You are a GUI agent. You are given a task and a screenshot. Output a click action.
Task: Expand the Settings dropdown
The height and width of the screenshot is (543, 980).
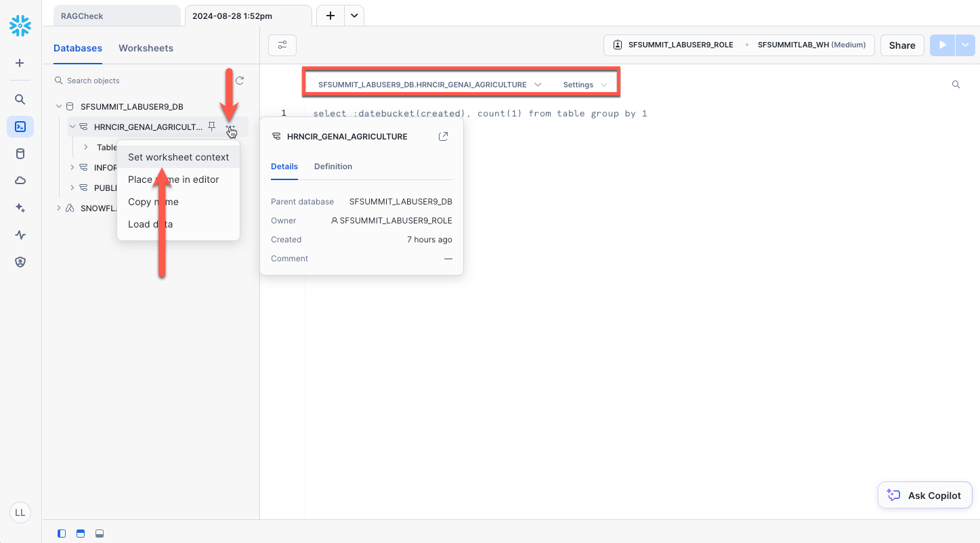[x=584, y=85]
